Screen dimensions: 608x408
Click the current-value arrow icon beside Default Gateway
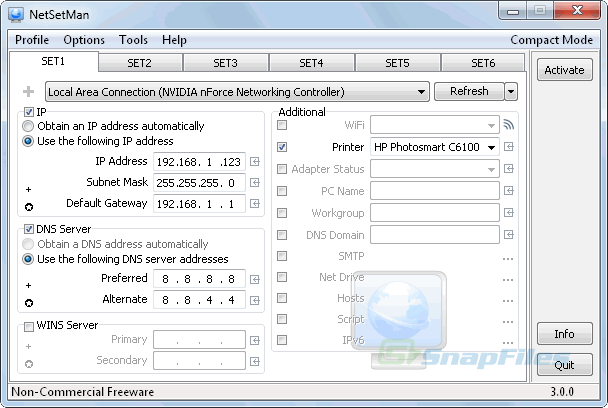255,204
